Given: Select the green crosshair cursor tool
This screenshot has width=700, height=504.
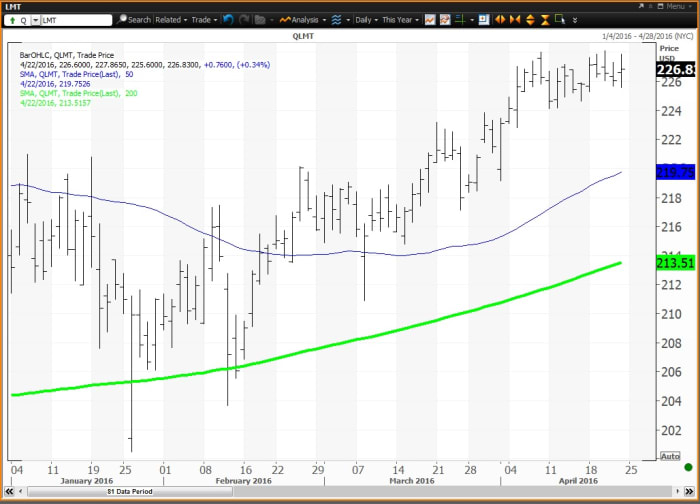Looking at the screenshot, I should point(460,20).
